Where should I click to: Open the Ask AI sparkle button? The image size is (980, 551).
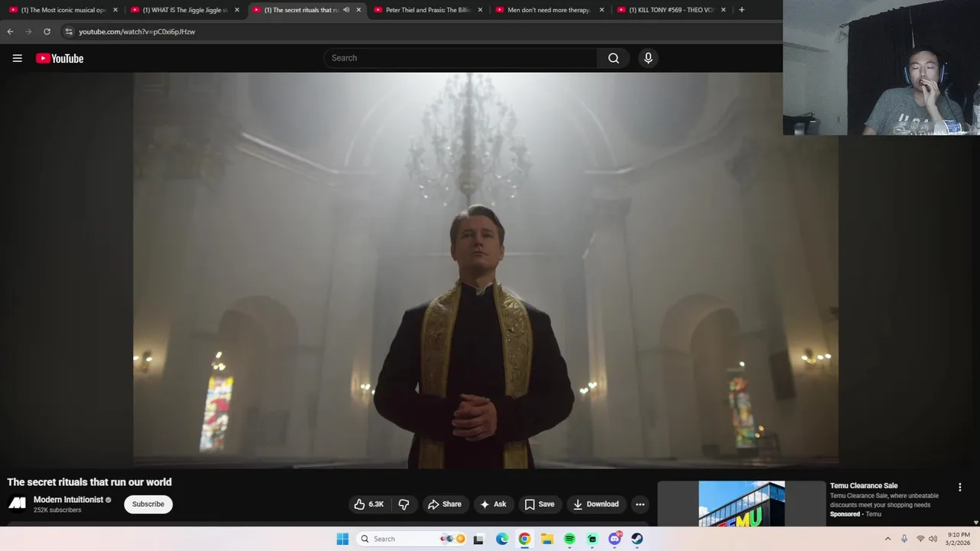pos(493,504)
